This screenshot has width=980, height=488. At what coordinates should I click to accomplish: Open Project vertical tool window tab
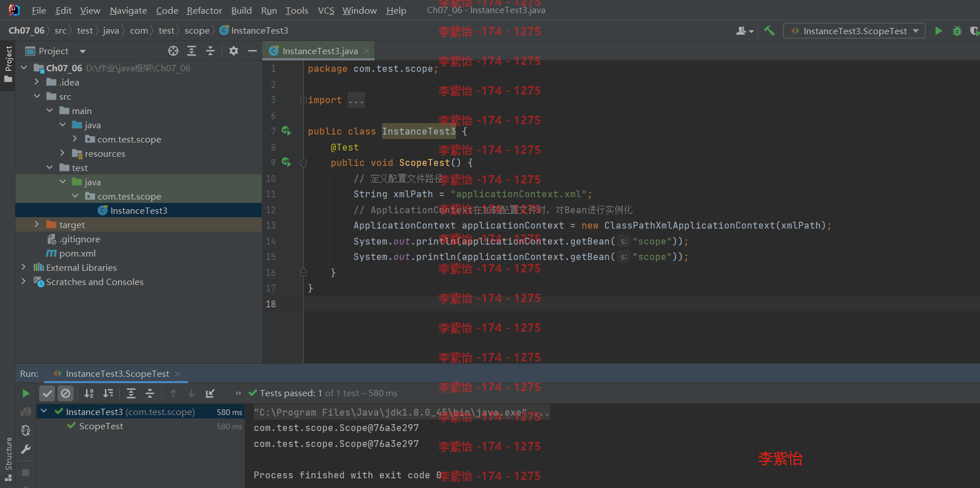coord(8,64)
